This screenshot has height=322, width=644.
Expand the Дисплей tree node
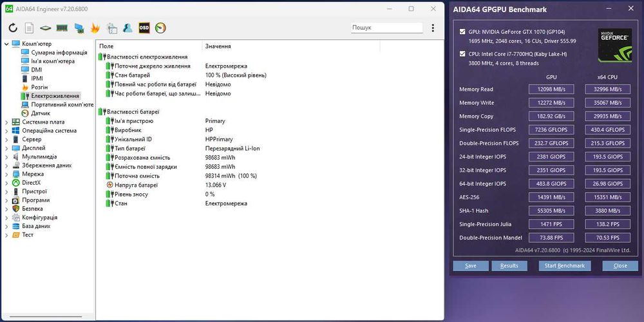(6, 148)
